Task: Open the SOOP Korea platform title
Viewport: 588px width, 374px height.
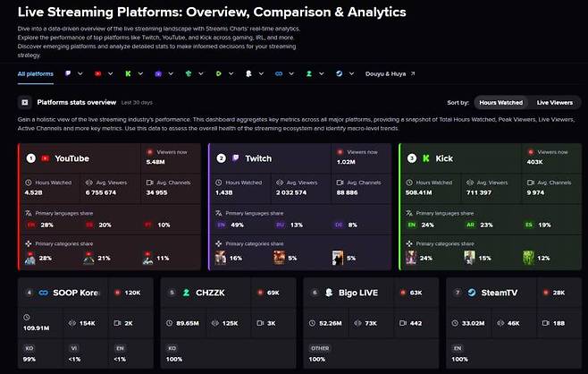Action: click(76, 293)
